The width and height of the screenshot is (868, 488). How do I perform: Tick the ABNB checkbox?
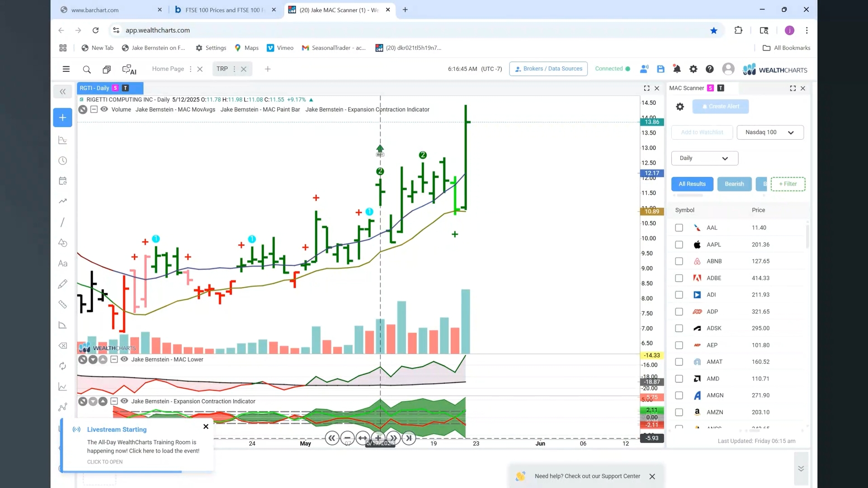[679, 261]
